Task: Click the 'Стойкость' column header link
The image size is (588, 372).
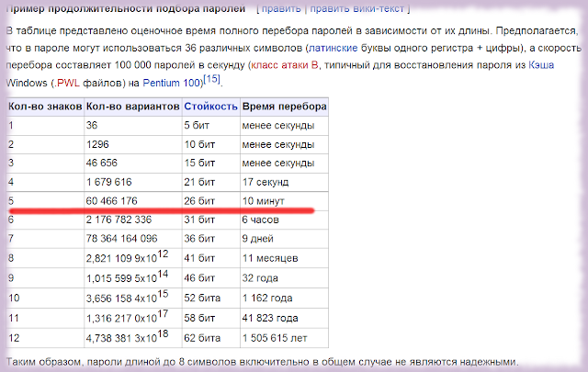Action: point(210,107)
